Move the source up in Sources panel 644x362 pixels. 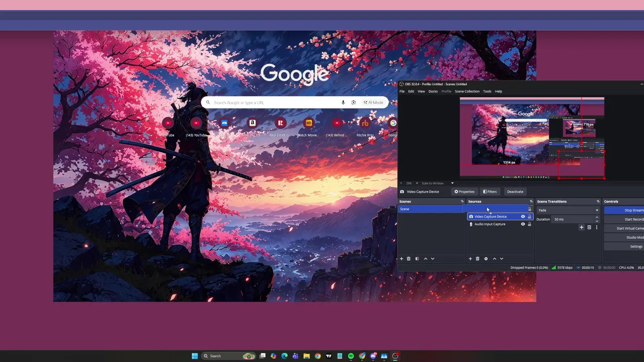point(494,258)
